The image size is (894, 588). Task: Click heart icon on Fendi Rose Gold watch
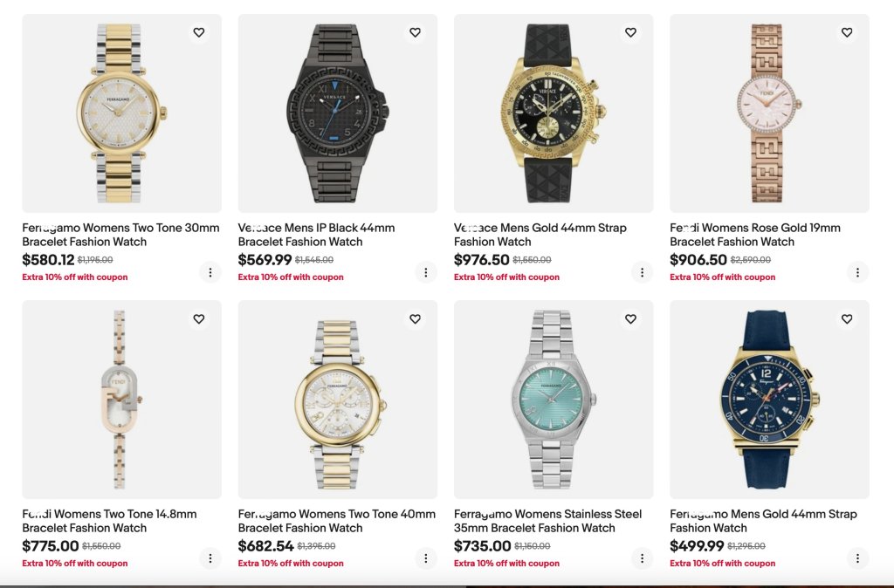click(x=846, y=33)
